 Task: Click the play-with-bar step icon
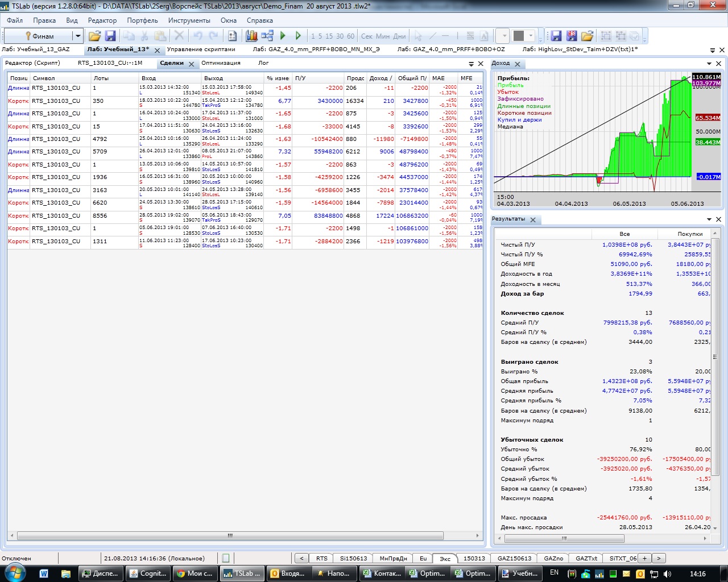tap(298, 36)
